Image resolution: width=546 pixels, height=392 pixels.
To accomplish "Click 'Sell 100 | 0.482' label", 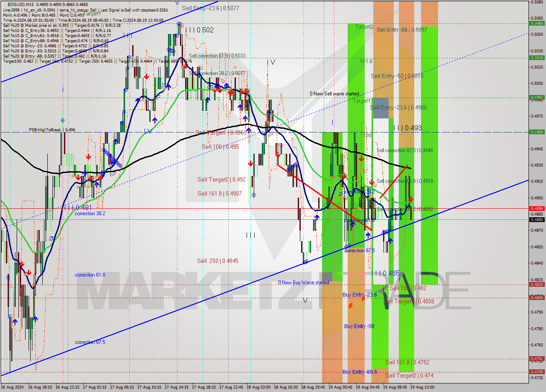I will (x=408, y=288).
